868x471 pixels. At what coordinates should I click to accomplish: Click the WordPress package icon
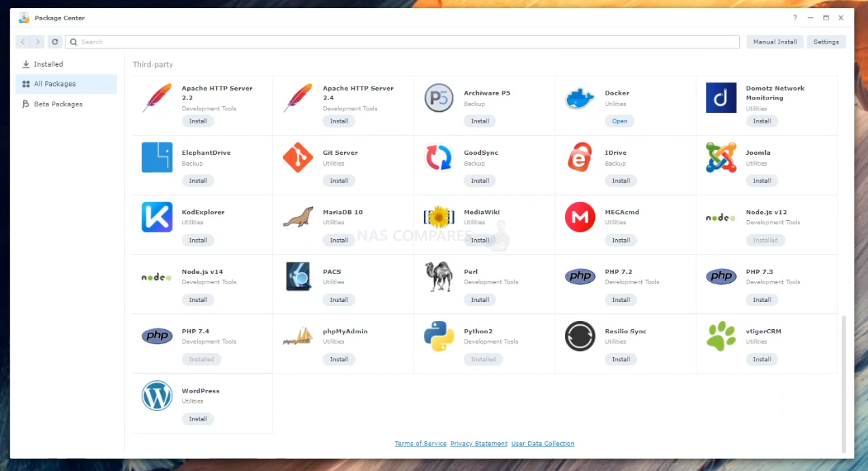click(x=157, y=395)
